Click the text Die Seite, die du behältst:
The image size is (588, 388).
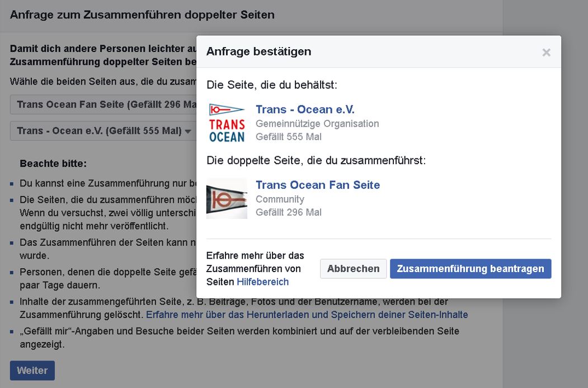coord(272,85)
